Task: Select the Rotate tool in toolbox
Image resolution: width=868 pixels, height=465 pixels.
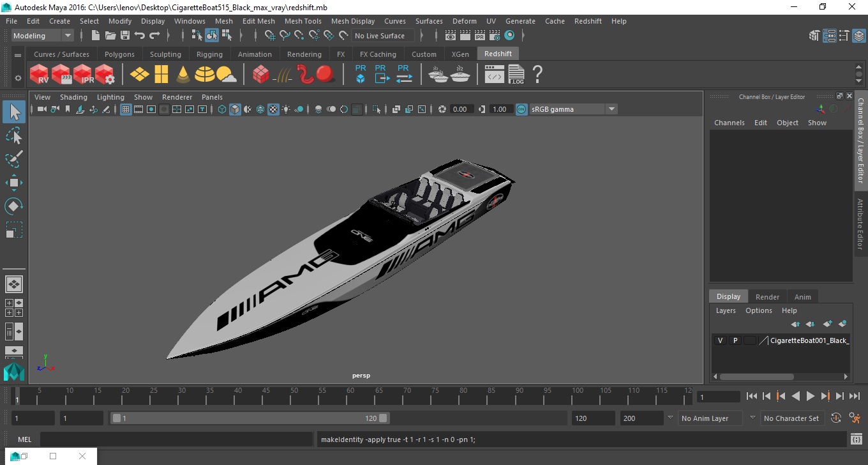Action: [14, 206]
